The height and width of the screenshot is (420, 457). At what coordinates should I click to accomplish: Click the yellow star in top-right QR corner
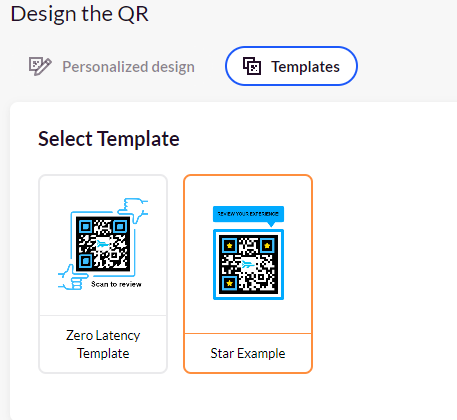tap(267, 246)
